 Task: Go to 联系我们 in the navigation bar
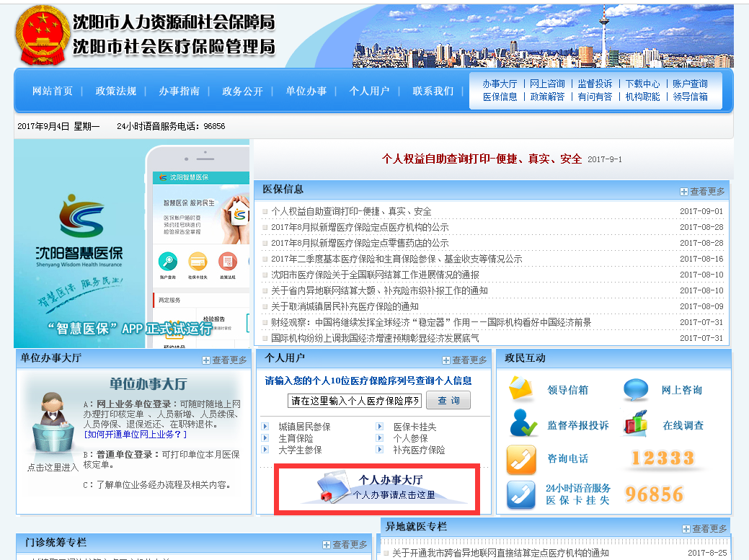pyautogui.click(x=433, y=91)
